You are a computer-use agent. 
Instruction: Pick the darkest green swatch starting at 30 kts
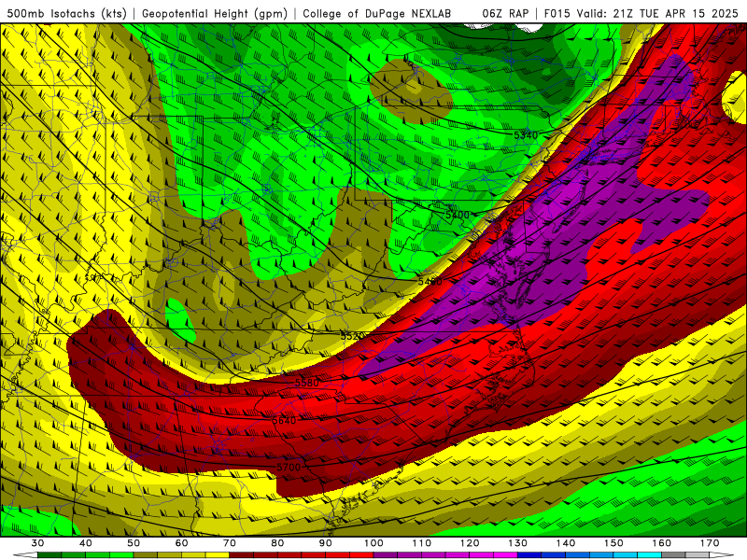[x=49, y=555]
